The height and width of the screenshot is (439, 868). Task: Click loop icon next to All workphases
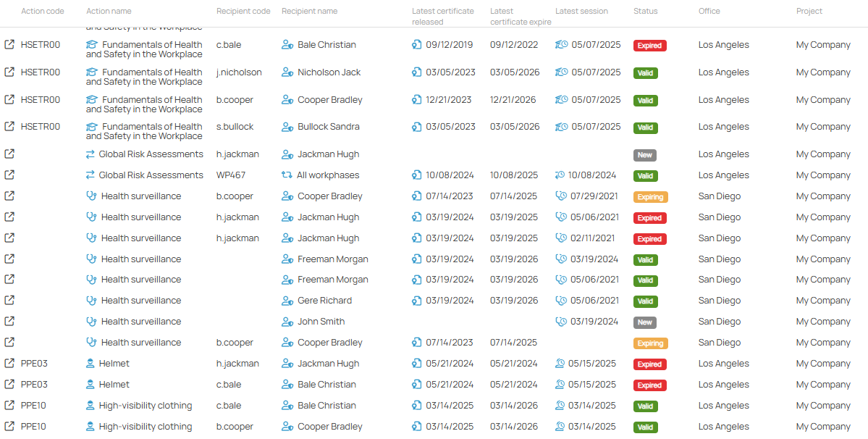[287, 175]
